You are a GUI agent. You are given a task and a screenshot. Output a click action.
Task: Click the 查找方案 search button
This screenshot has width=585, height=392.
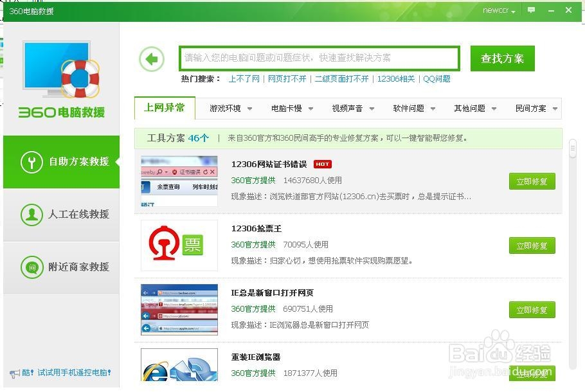[502, 58]
